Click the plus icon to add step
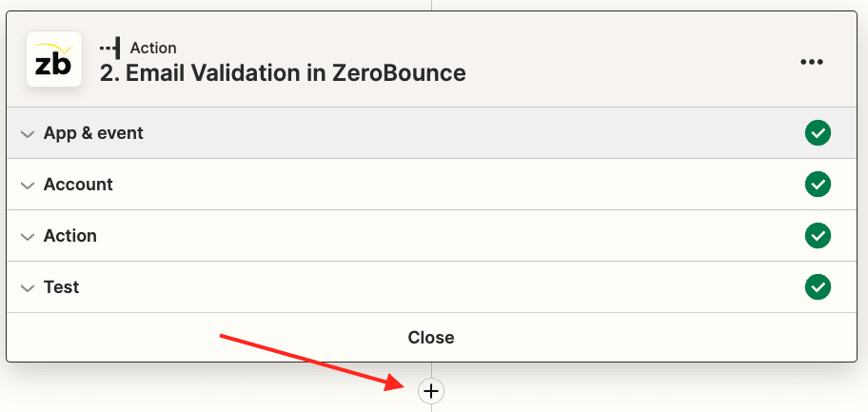 [x=431, y=390]
